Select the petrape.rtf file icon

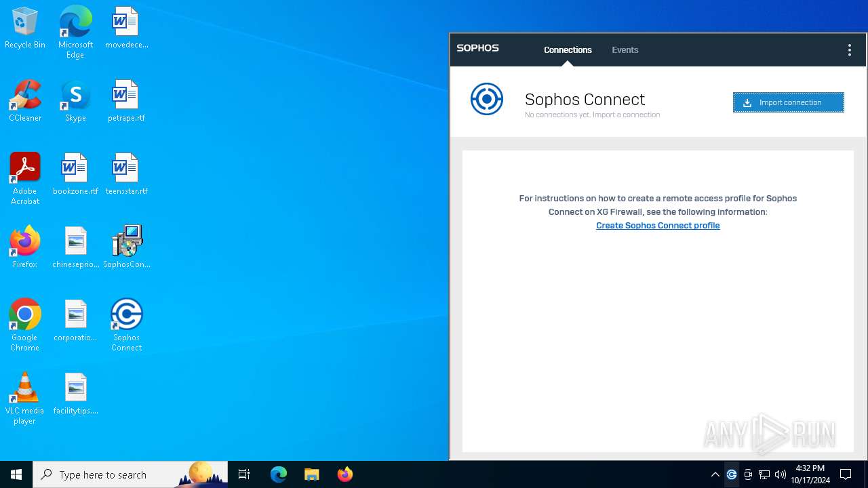(x=127, y=102)
